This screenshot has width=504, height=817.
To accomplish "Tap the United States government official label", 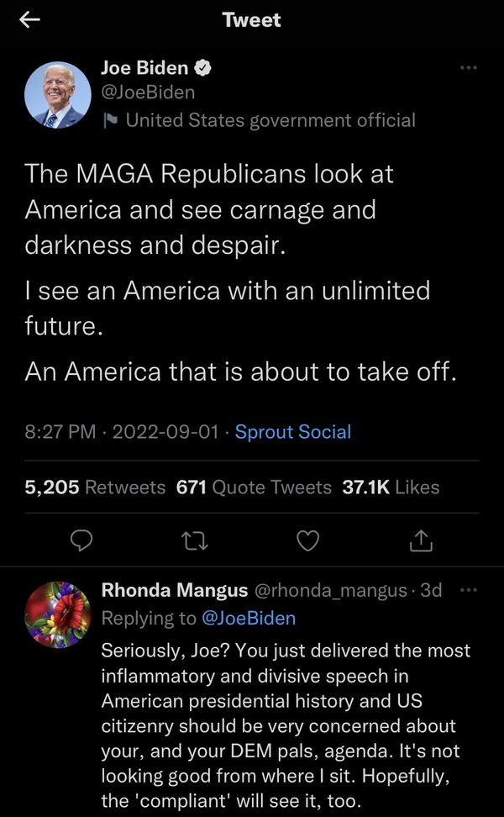I will click(x=270, y=120).
